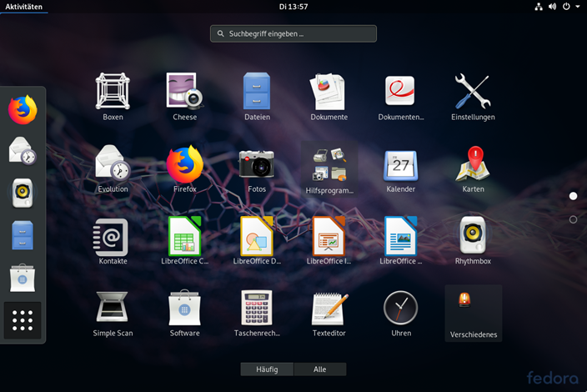Open Firefox from the app grid
The image size is (587, 392).
(185, 168)
